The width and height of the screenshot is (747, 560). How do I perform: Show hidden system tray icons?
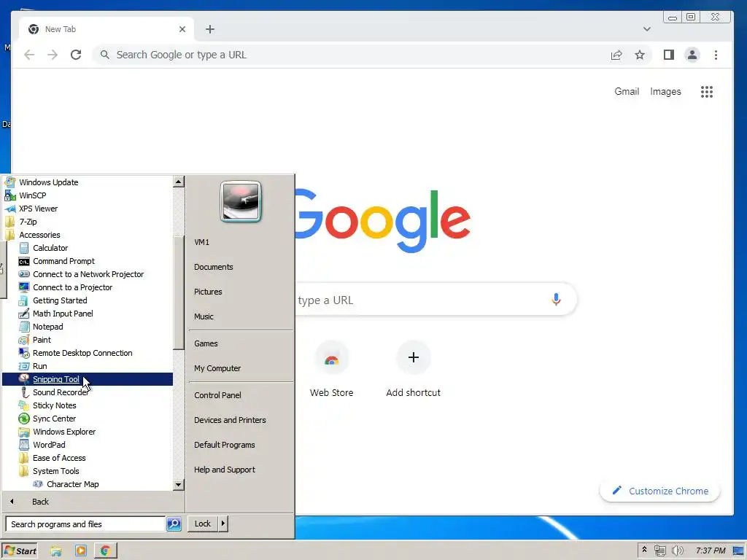[x=644, y=550]
